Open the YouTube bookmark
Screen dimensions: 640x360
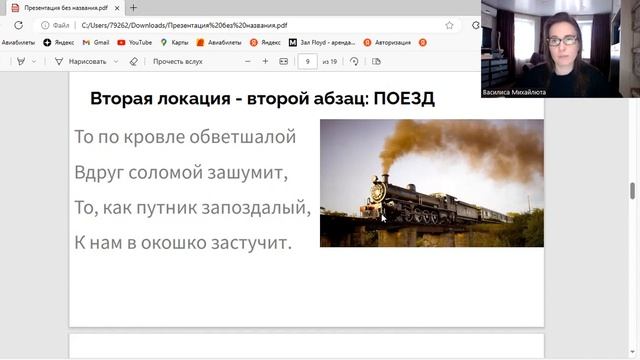[x=135, y=42]
